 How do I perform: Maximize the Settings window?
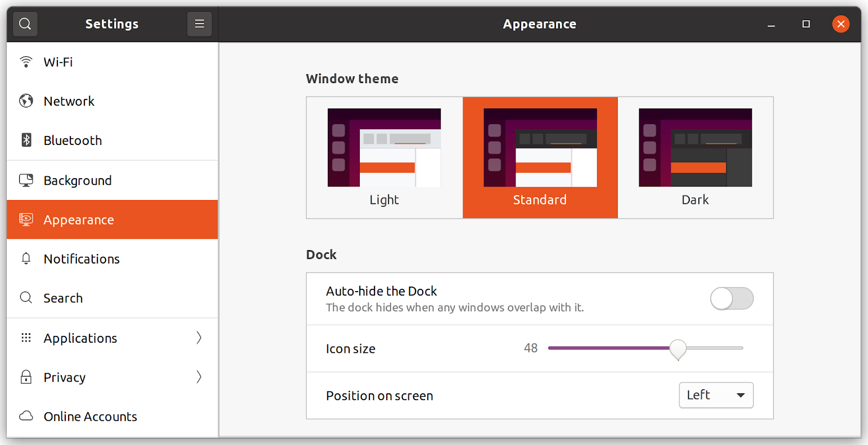coord(806,24)
